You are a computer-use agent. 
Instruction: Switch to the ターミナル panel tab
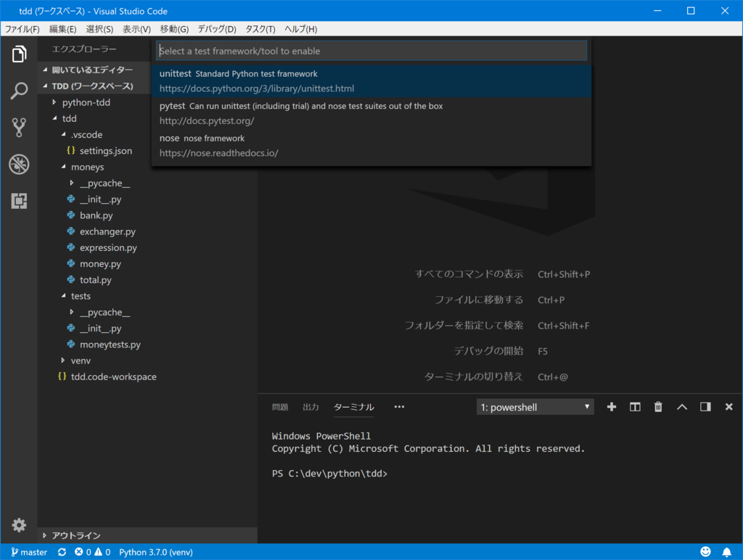(353, 407)
